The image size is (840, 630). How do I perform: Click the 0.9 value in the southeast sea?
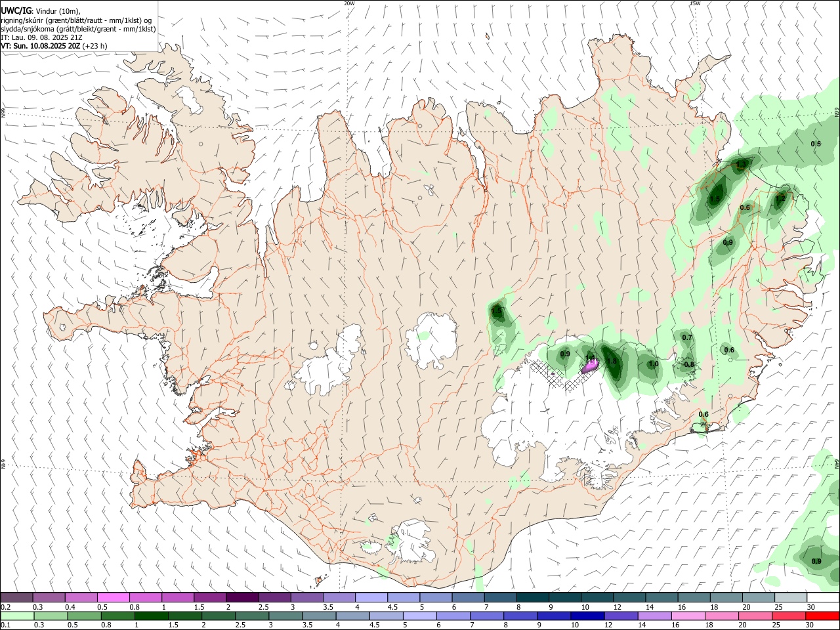[816, 561]
